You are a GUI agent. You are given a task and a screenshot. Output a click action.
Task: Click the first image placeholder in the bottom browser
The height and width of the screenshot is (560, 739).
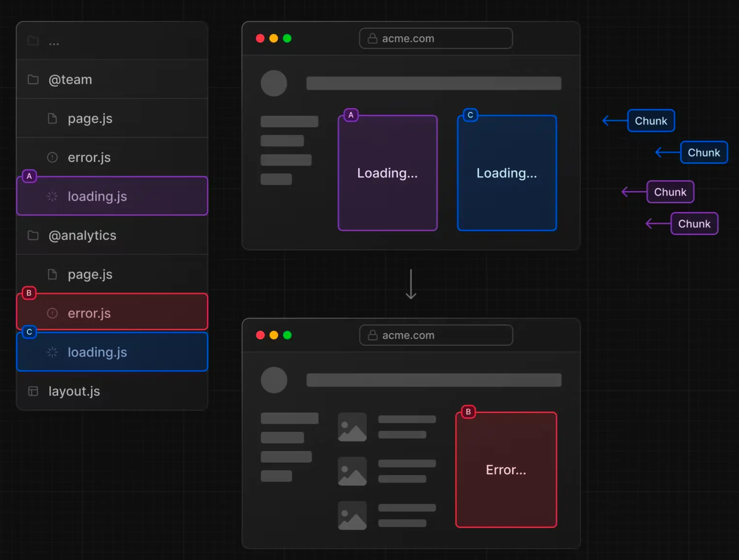click(352, 427)
